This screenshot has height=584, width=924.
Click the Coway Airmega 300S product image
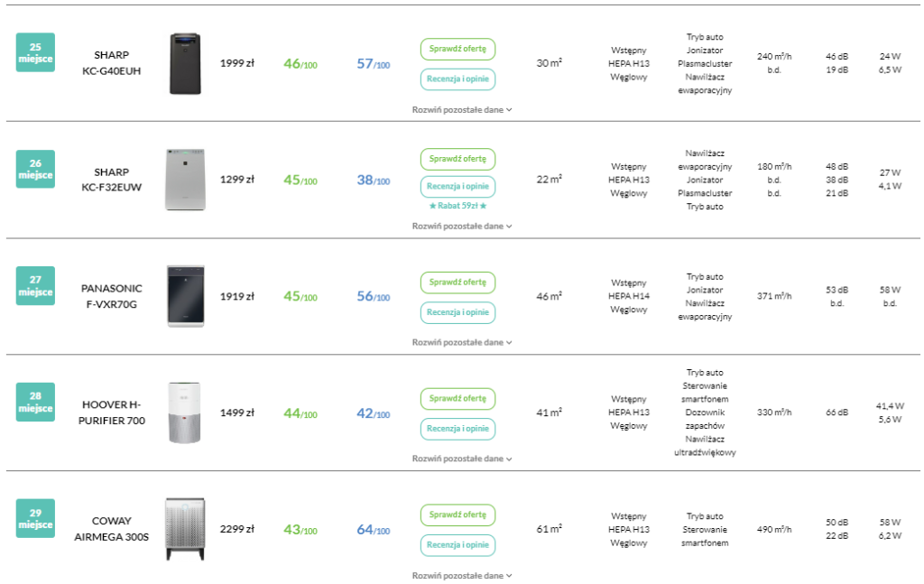(185, 529)
